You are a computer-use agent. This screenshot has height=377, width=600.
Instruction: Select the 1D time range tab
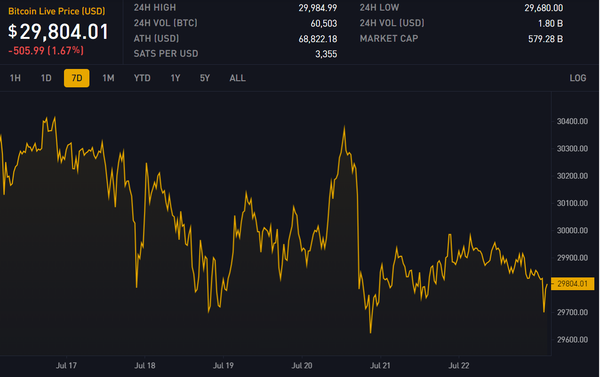click(x=46, y=78)
